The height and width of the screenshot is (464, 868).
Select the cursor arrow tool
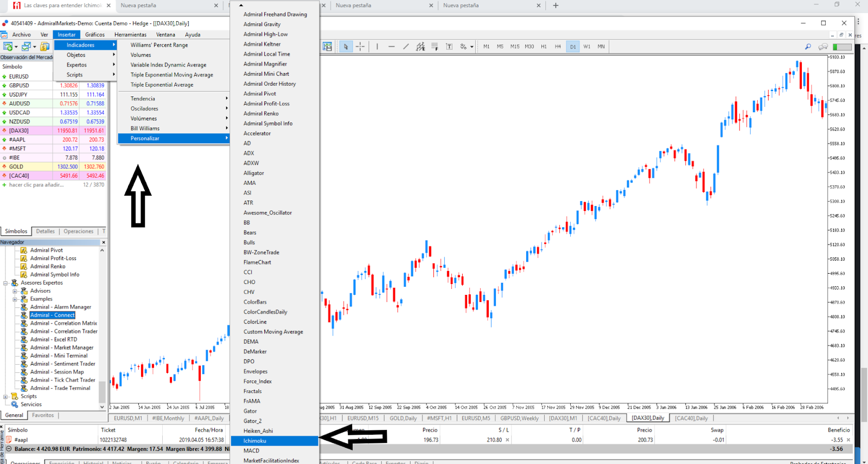[346, 47]
